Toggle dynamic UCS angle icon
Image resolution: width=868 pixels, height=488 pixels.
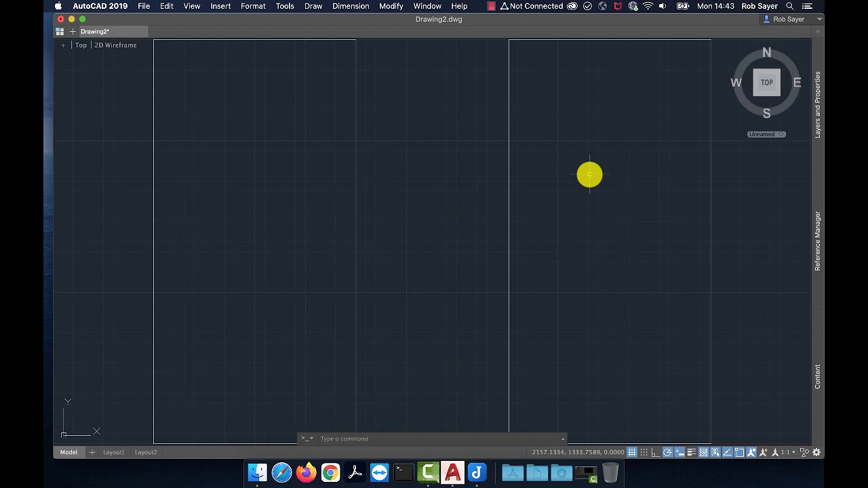728,452
